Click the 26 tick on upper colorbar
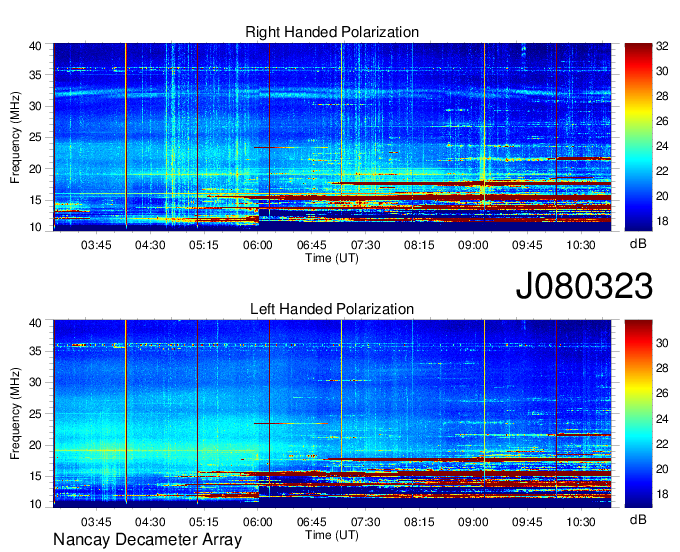The width and height of the screenshot is (680, 552). point(662,121)
